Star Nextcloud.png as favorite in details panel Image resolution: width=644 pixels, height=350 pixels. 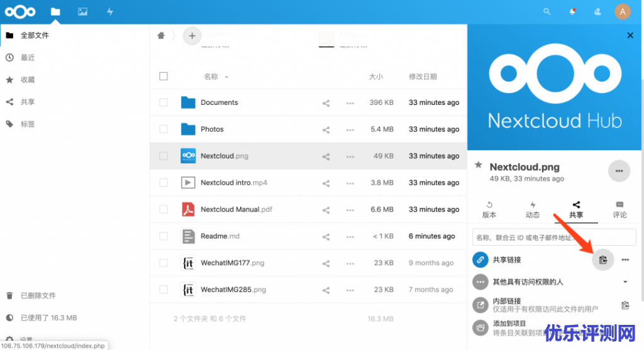(x=479, y=165)
